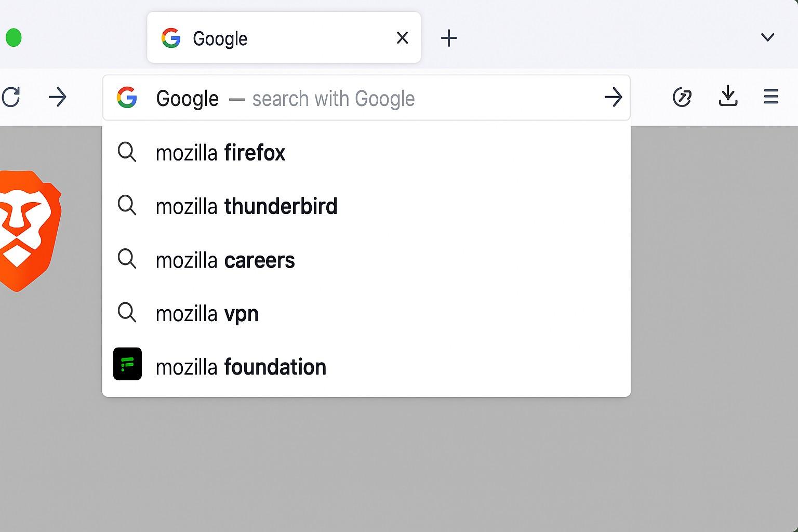The image size is (798, 532).
Task: Open the account sync icon
Action: [x=682, y=97]
